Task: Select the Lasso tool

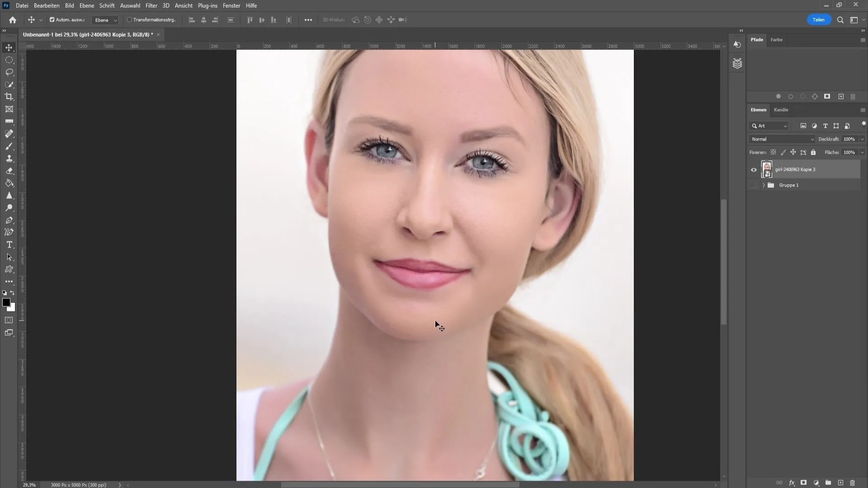Action: 9,72
